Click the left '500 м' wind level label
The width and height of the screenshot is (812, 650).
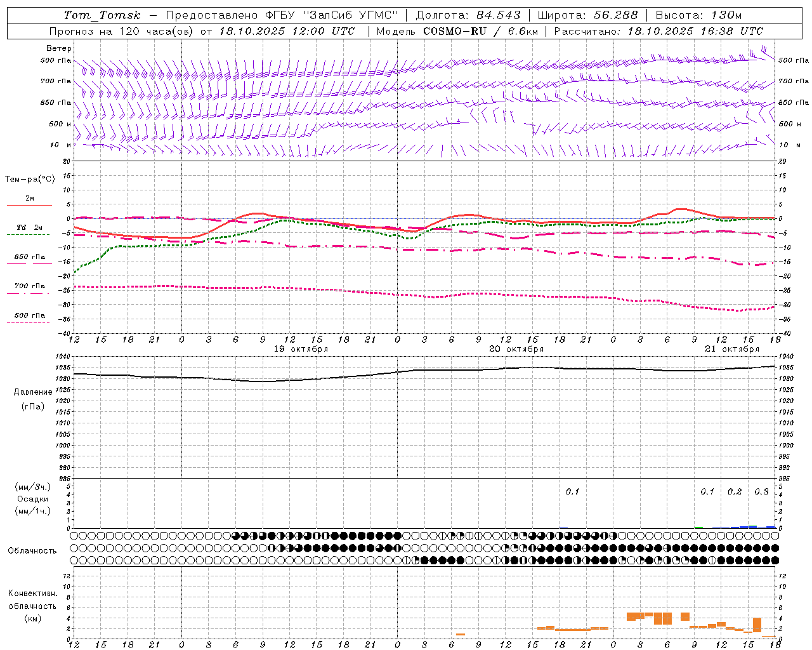[60, 124]
